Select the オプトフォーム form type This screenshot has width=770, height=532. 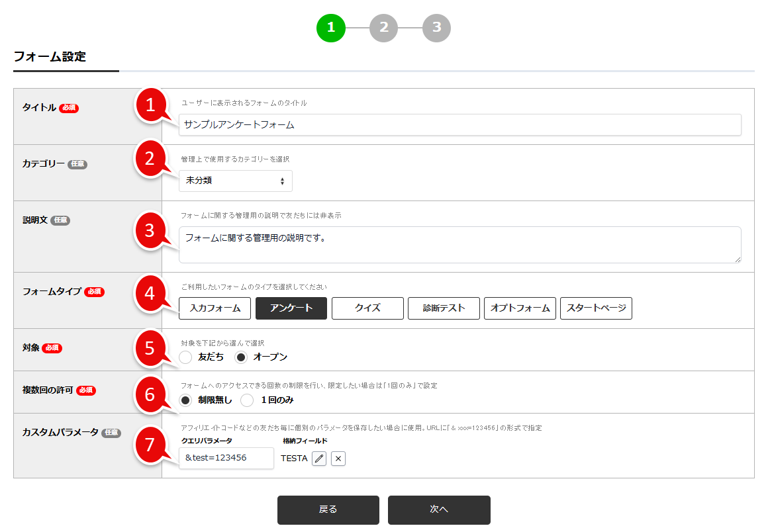519,308
